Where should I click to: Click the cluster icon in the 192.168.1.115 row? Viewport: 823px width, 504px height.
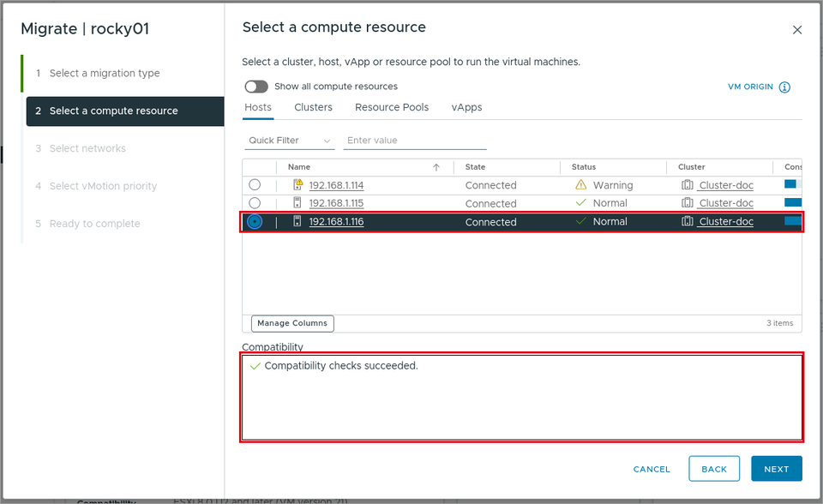point(687,202)
